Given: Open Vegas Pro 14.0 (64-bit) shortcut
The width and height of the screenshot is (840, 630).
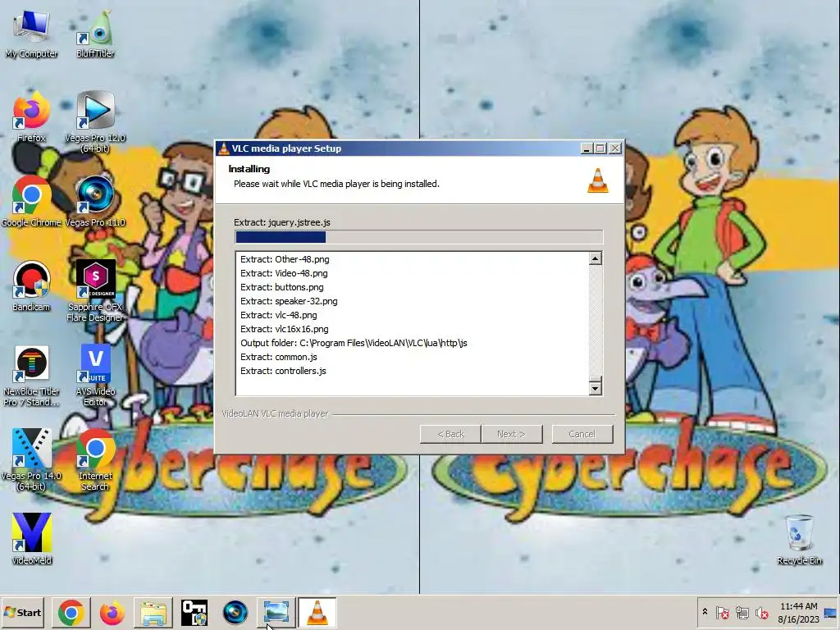Looking at the screenshot, I should click(x=31, y=459).
